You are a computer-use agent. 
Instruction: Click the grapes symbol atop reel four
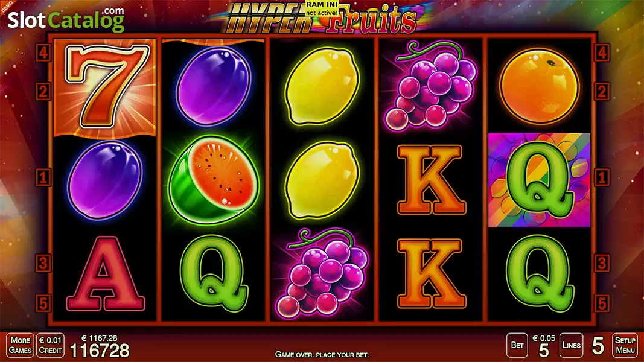point(430,86)
